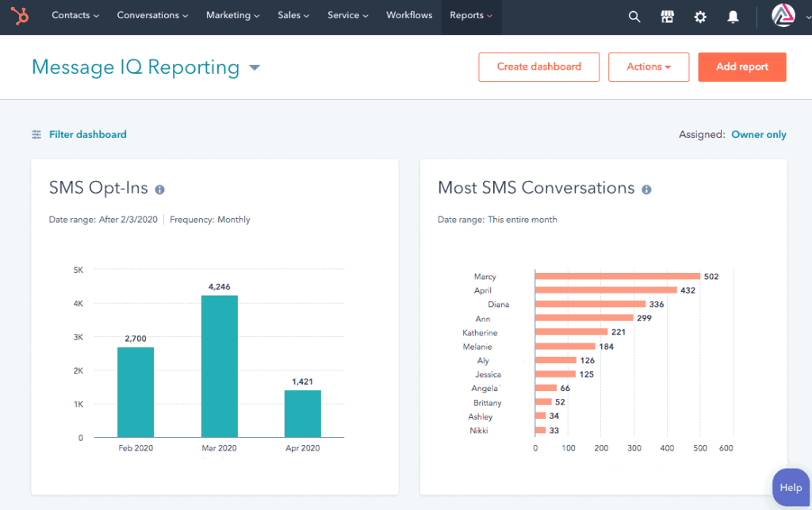Open settings via the gear icon
Screen dimensions: 812x510
(700, 17)
